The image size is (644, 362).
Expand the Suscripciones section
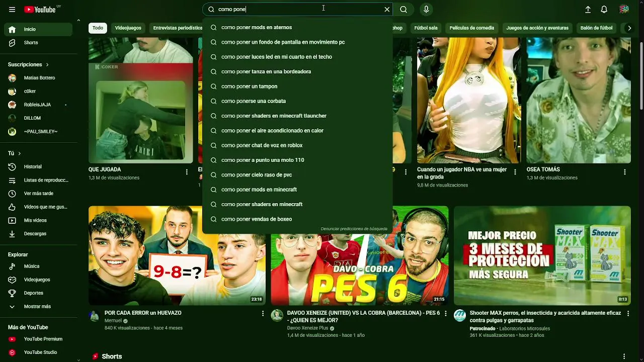(29, 64)
